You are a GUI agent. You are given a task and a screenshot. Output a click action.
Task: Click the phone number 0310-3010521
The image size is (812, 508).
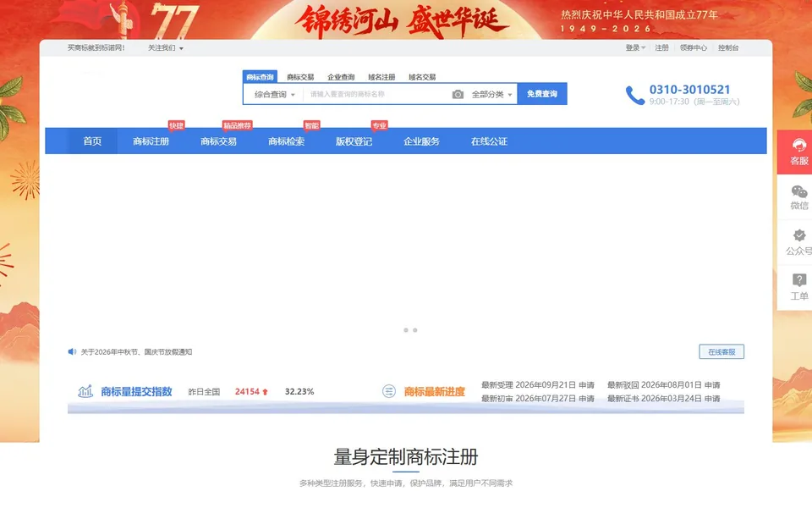pyautogui.click(x=690, y=90)
